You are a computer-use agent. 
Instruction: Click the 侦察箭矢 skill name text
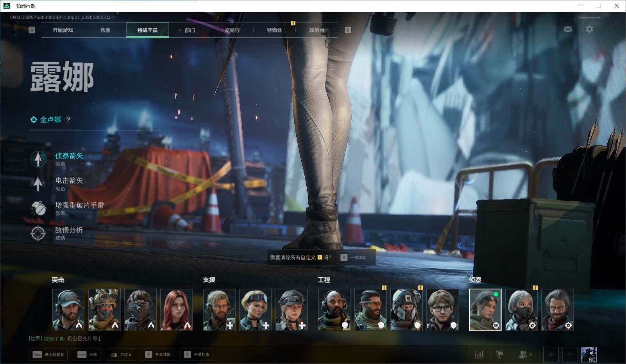coord(69,156)
